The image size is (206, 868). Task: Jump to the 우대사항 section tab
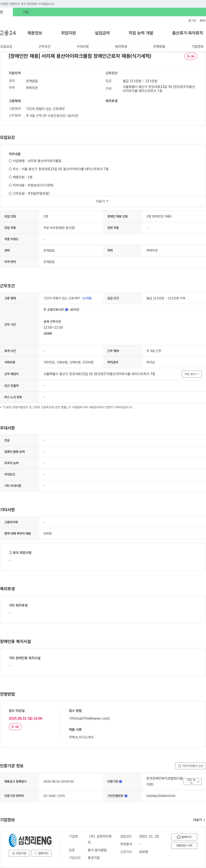point(83,46)
